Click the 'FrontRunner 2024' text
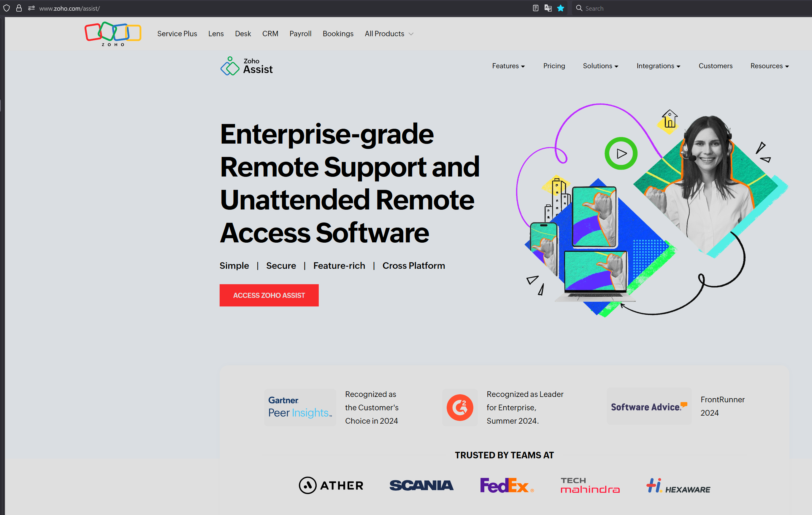The width and height of the screenshot is (812, 515). click(722, 406)
